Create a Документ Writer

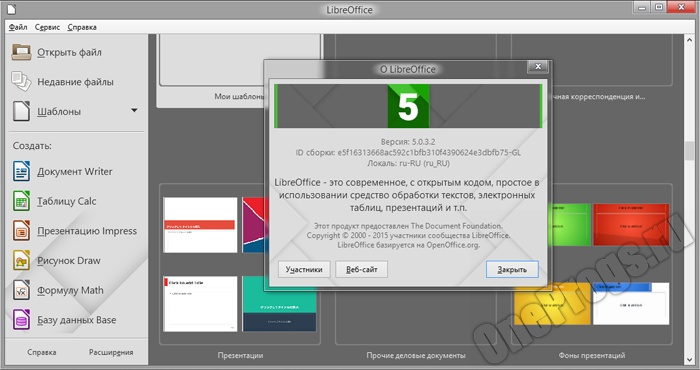point(75,172)
